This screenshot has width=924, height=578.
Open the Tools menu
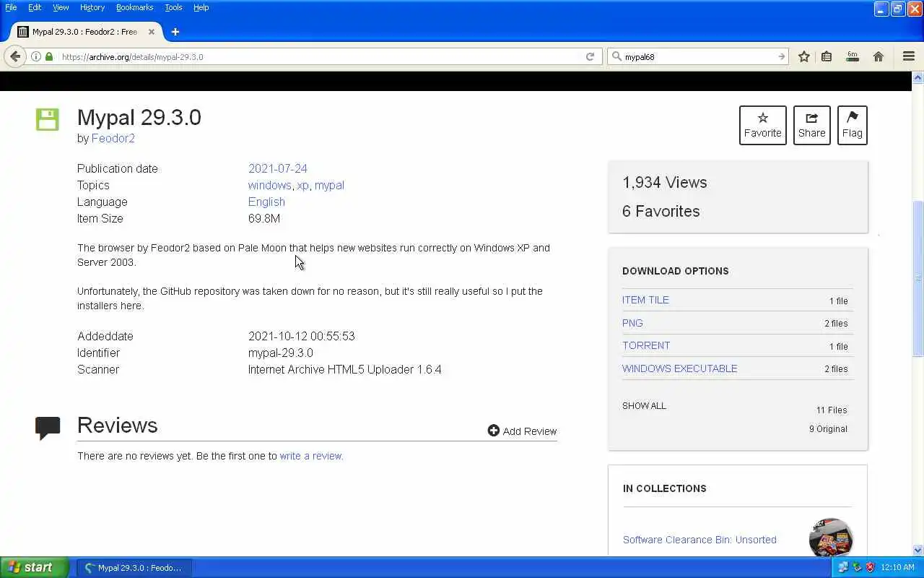pos(173,7)
